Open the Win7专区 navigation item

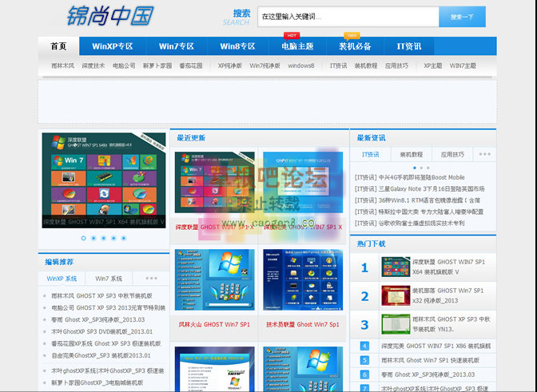pyautogui.click(x=177, y=46)
